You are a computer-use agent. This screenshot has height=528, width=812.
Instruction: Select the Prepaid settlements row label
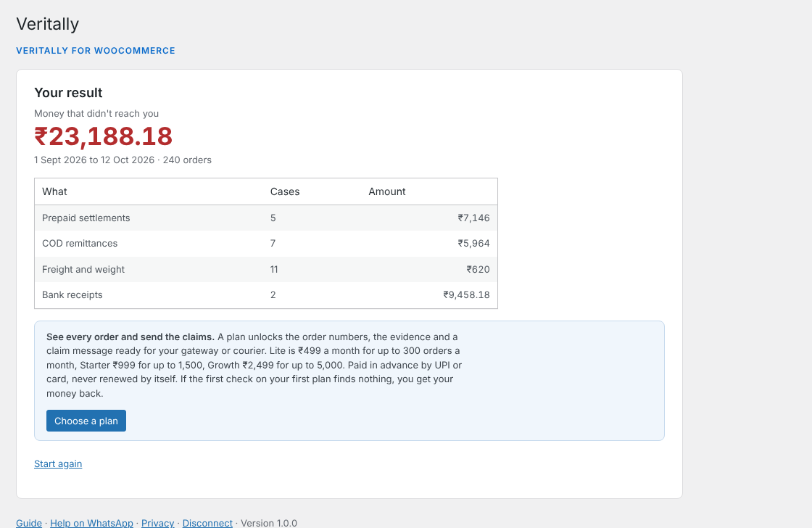(x=86, y=218)
